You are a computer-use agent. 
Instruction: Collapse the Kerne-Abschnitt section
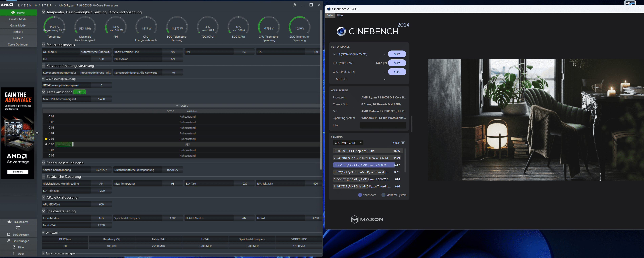pyautogui.click(x=43, y=92)
